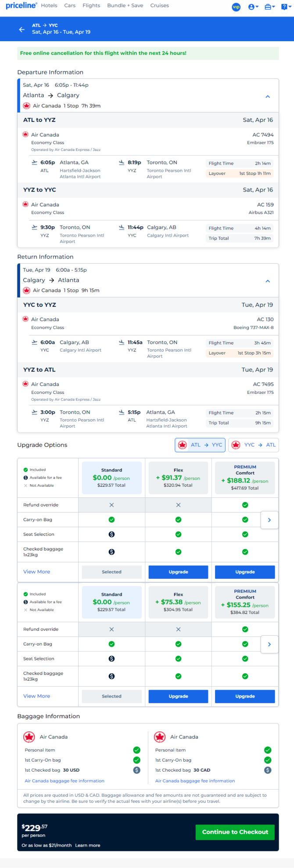Collapse the Atlanta to Calgary departure details
This screenshot has width=294, height=868.
point(268,96)
